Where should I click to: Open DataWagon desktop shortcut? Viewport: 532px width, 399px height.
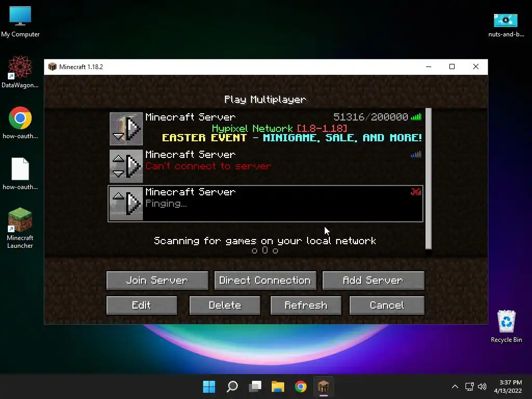[x=20, y=72]
